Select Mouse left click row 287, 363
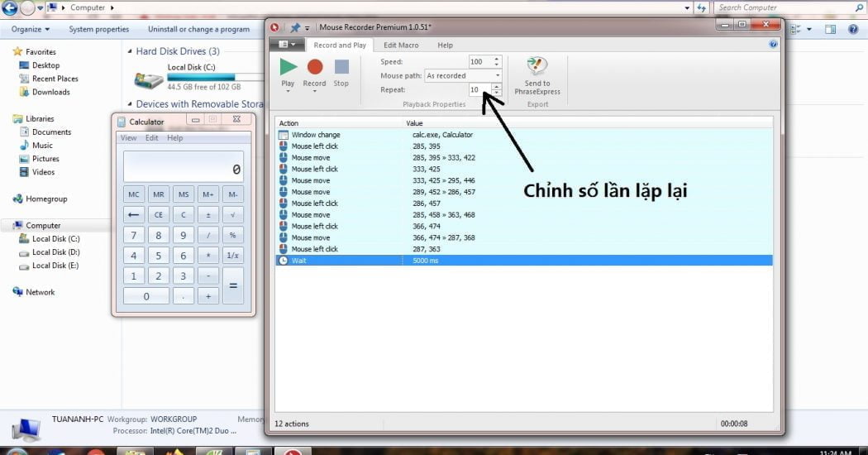The image size is (868, 455). (x=523, y=249)
